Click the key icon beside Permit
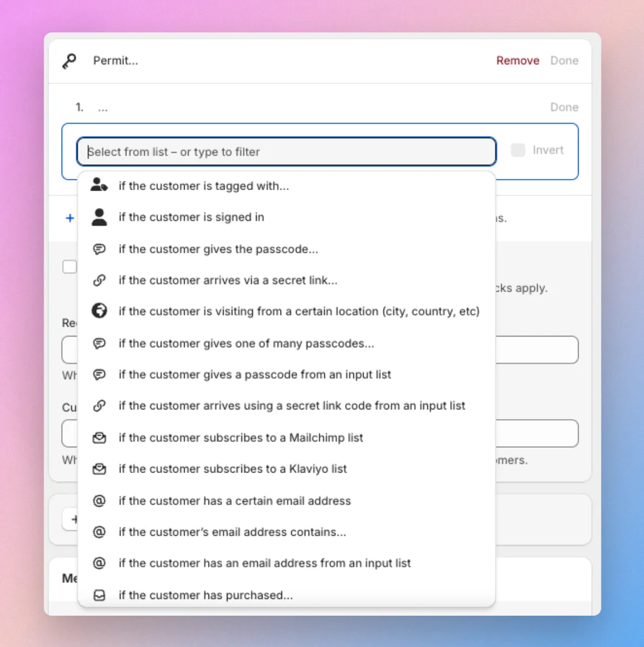This screenshot has width=644, height=647. (x=69, y=61)
